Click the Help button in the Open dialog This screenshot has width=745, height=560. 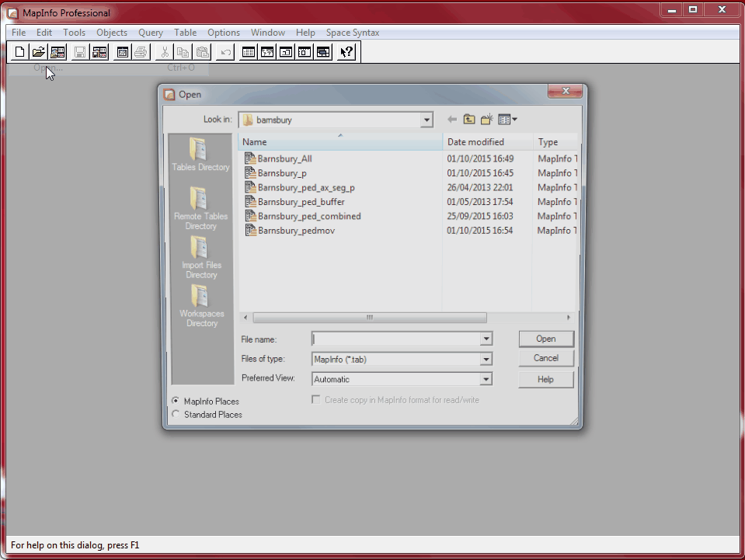[x=546, y=380]
